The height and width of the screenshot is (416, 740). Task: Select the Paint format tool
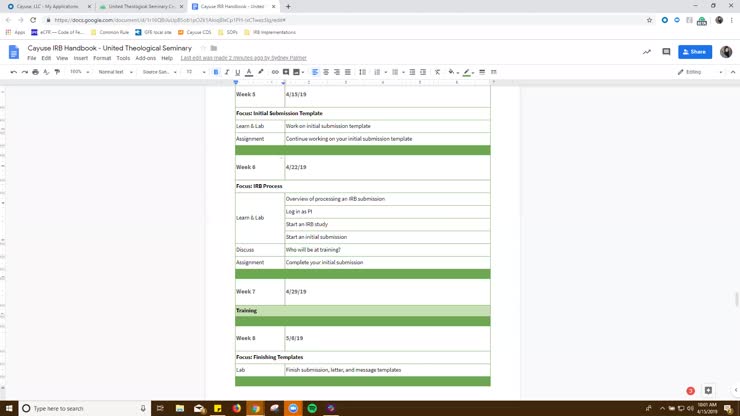57,72
